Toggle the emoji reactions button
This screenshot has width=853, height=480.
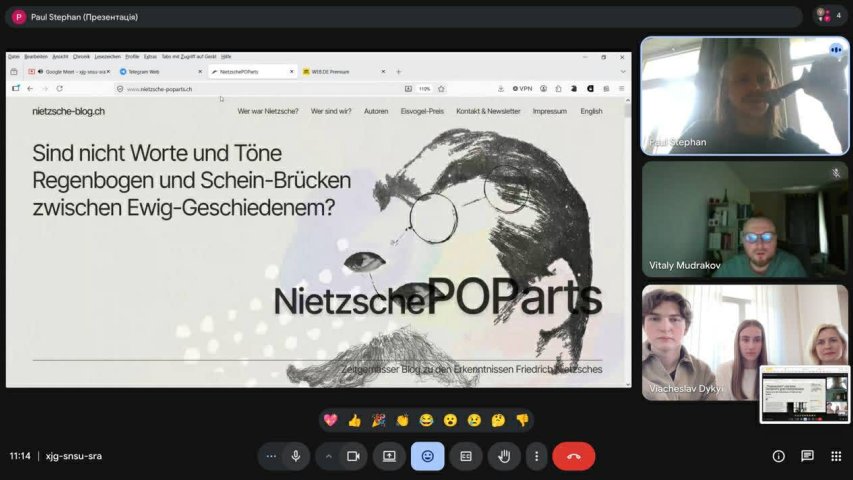(x=427, y=456)
